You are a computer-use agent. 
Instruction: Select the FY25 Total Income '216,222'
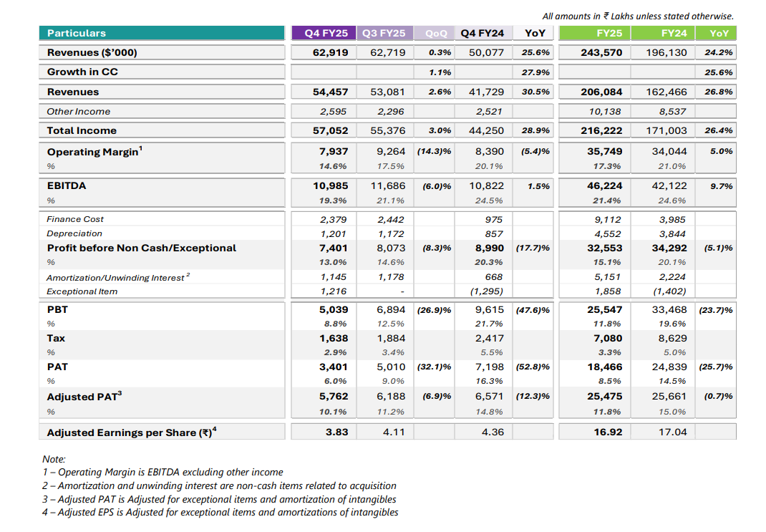[x=601, y=130]
